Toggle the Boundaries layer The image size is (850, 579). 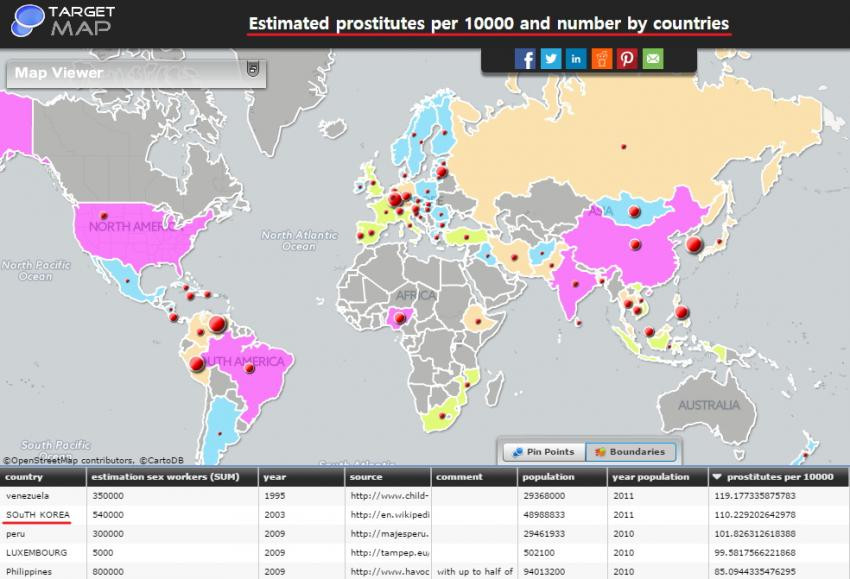(x=628, y=452)
